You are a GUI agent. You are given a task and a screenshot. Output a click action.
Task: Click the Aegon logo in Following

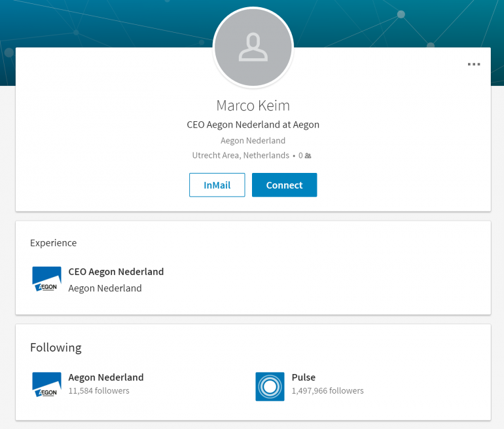(46, 384)
